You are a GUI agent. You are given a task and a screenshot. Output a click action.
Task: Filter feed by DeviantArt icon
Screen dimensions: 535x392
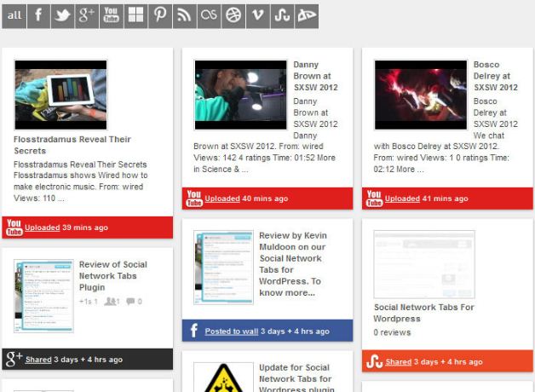307,16
